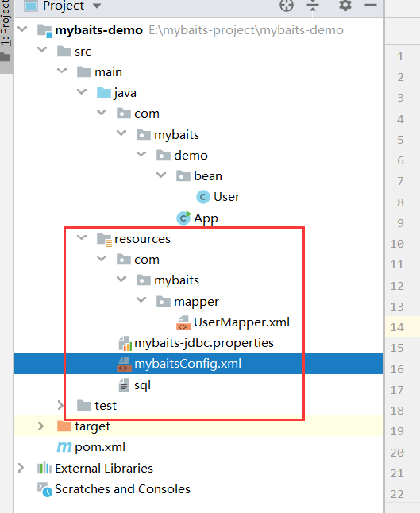Image resolution: width=420 pixels, height=513 pixels.
Task: Collapse the resources folder
Action: pyautogui.click(x=82, y=237)
